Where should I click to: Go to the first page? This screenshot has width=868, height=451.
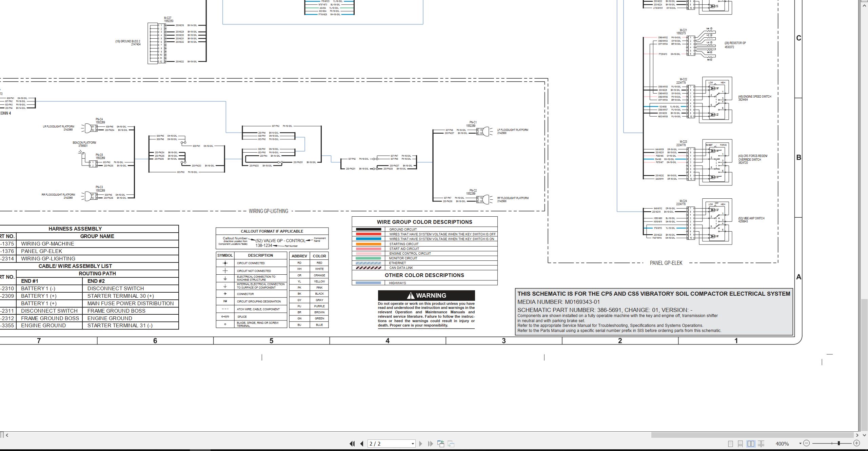click(x=352, y=444)
